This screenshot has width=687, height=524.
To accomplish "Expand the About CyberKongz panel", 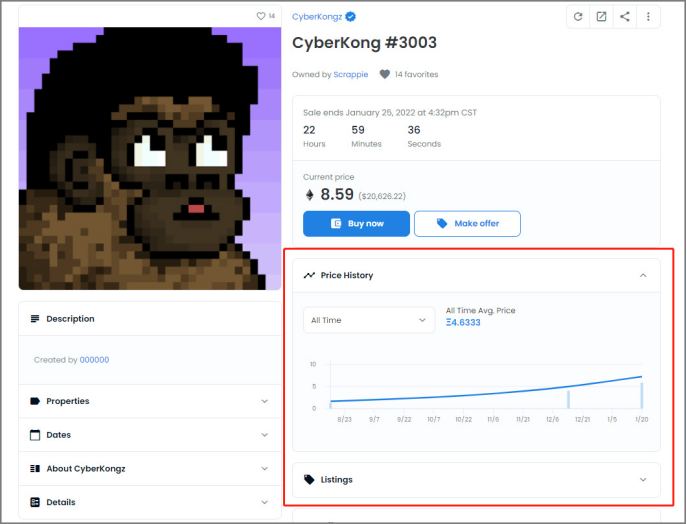I will tap(264, 468).
